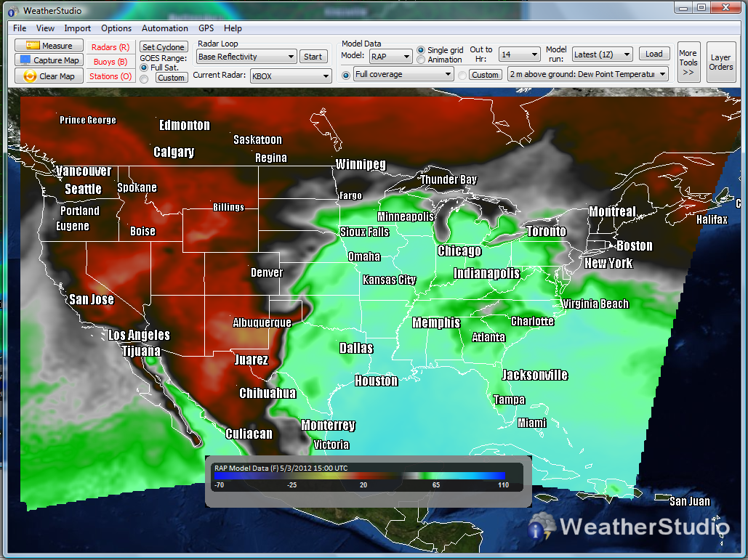Click the model coverage Custom button

click(x=485, y=75)
